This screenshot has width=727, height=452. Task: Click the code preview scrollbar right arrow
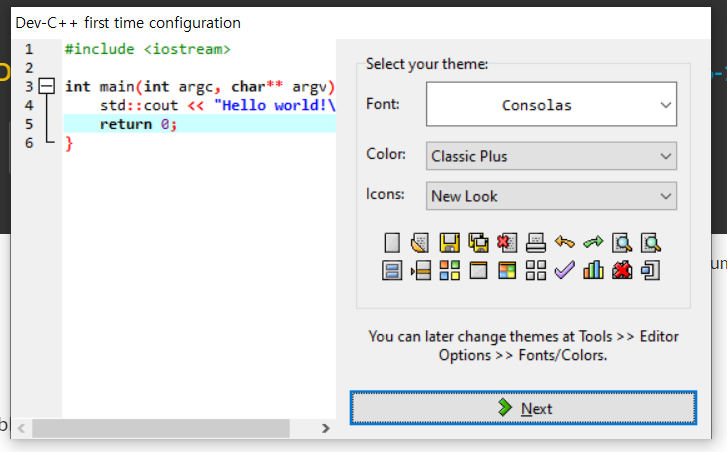(x=325, y=428)
